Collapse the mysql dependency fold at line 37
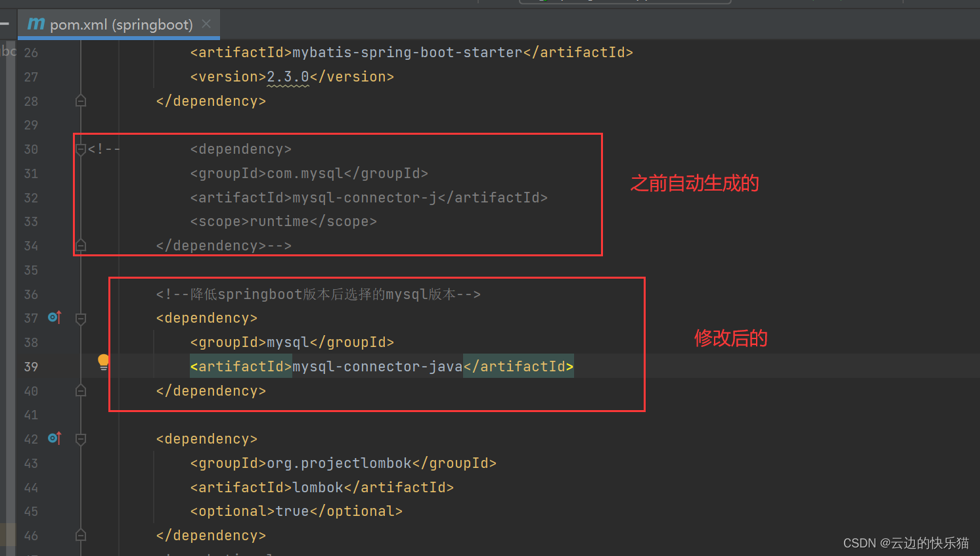This screenshot has height=556, width=980. [81, 319]
